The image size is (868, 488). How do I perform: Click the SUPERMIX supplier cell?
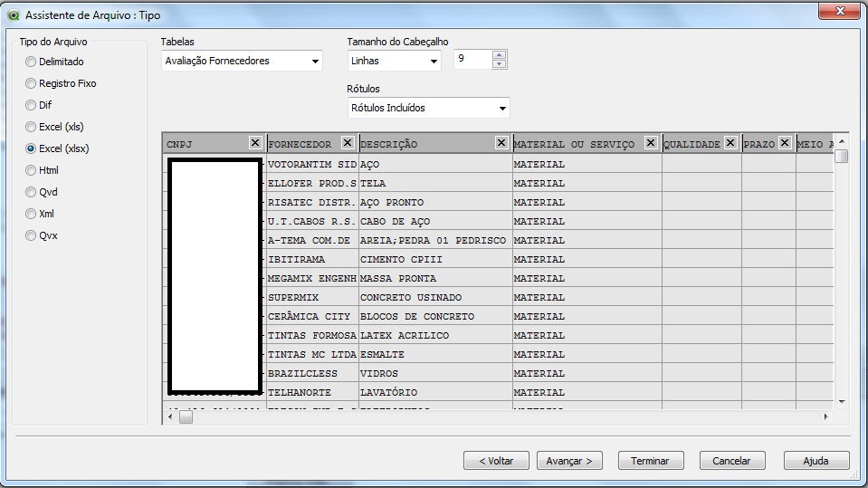(312, 298)
